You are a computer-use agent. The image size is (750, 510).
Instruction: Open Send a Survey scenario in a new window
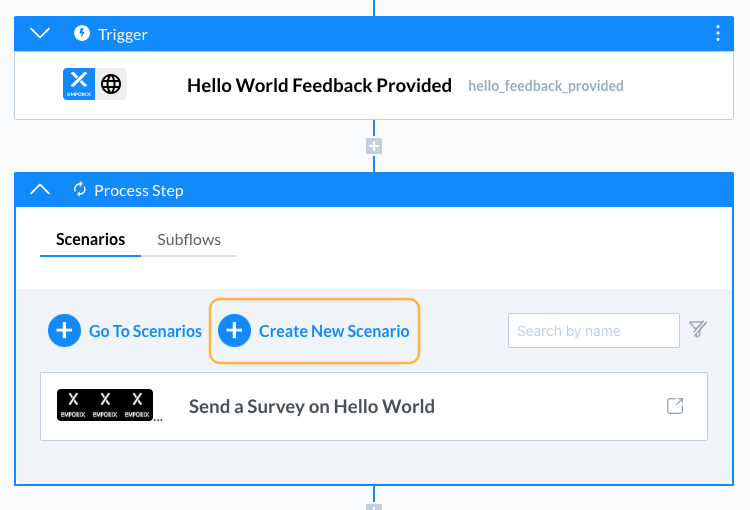coord(675,406)
